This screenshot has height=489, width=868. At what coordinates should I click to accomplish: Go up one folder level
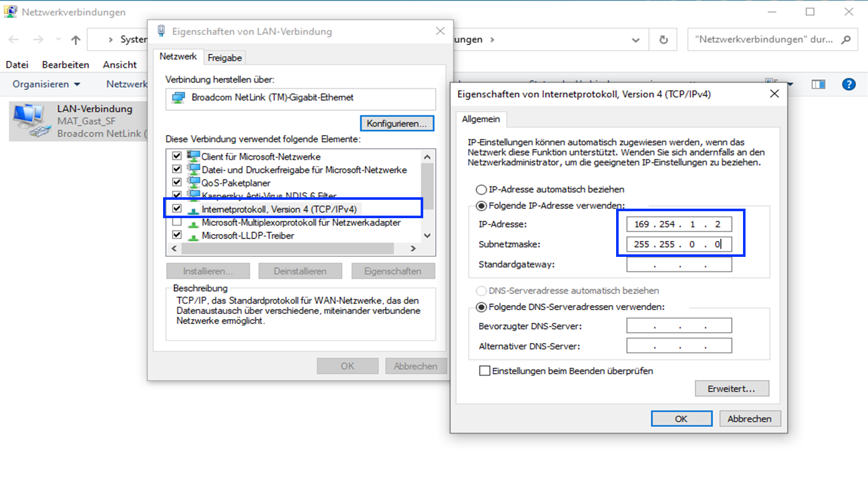[x=76, y=39]
